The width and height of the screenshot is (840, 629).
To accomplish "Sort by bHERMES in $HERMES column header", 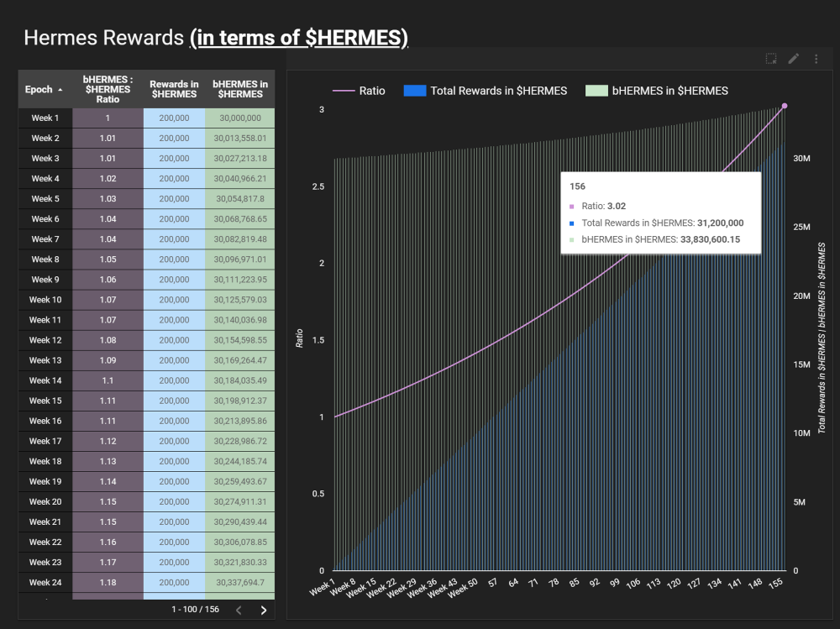I will coord(239,89).
